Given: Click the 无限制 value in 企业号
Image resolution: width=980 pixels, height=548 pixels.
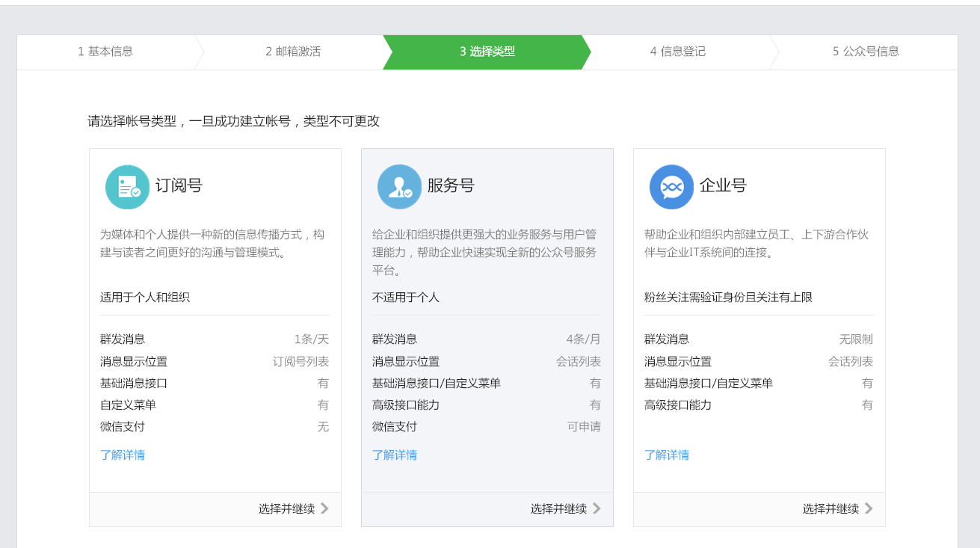Looking at the screenshot, I should (x=856, y=339).
